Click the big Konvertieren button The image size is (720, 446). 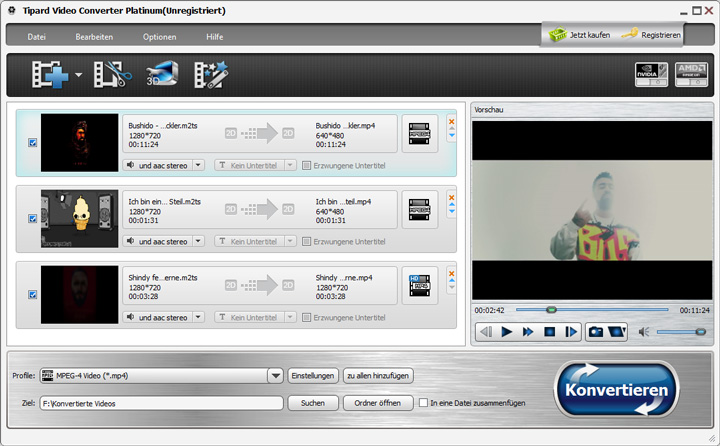coord(616,390)
